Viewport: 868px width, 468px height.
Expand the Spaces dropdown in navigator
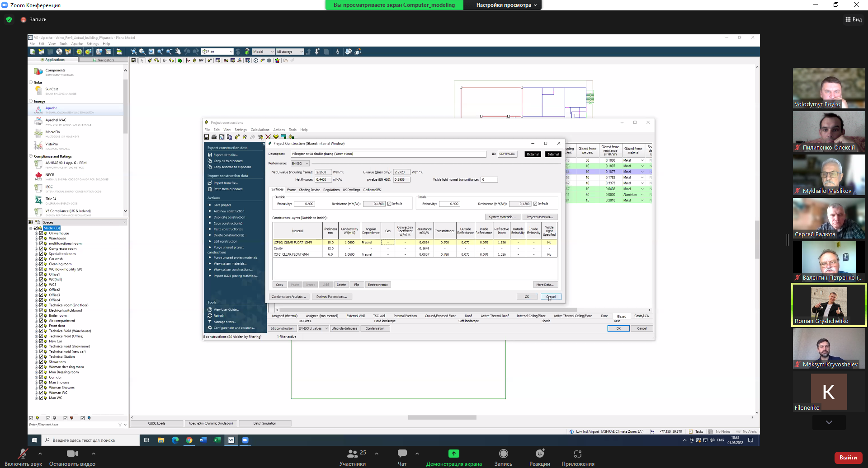click(x=124, y=222)
